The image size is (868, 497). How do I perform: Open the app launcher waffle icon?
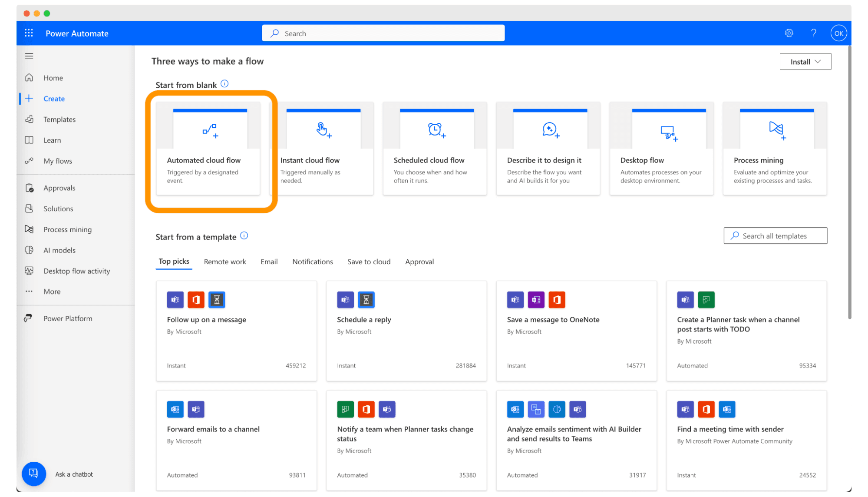click(x=29, y=33)
